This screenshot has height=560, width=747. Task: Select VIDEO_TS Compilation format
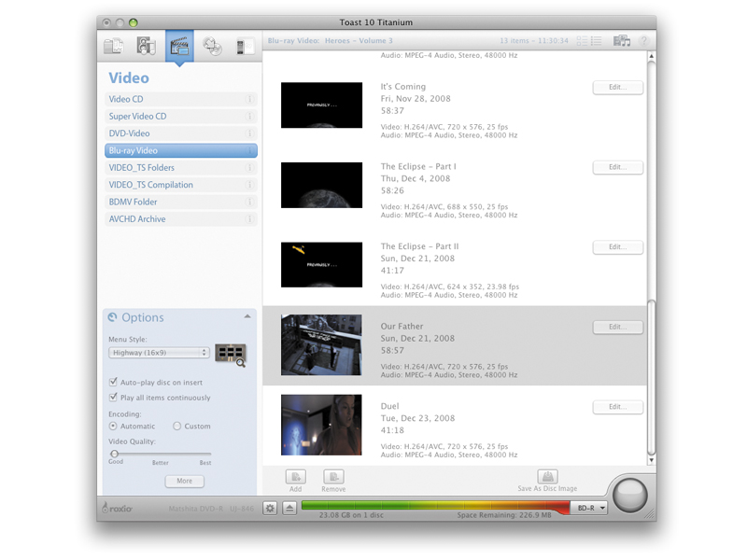tap(180, 185)
